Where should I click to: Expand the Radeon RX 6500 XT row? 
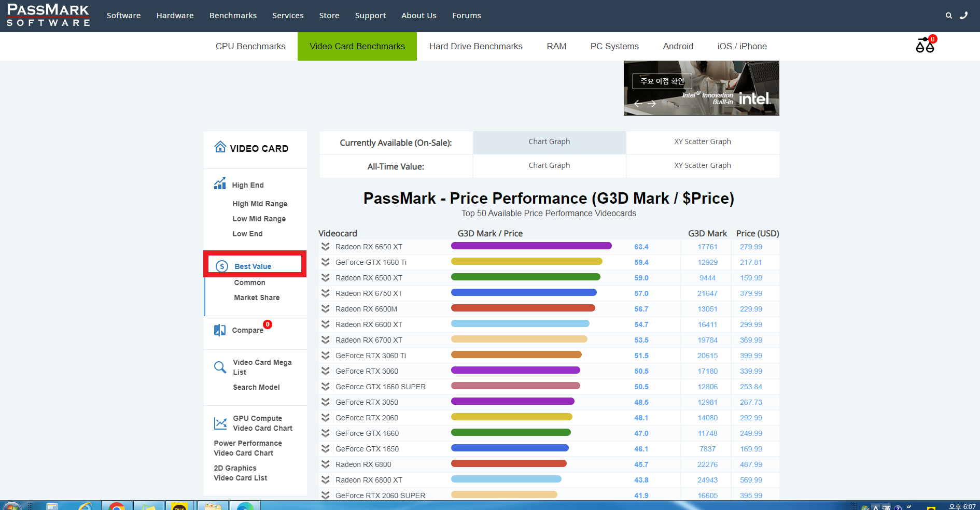coord(326,278)
